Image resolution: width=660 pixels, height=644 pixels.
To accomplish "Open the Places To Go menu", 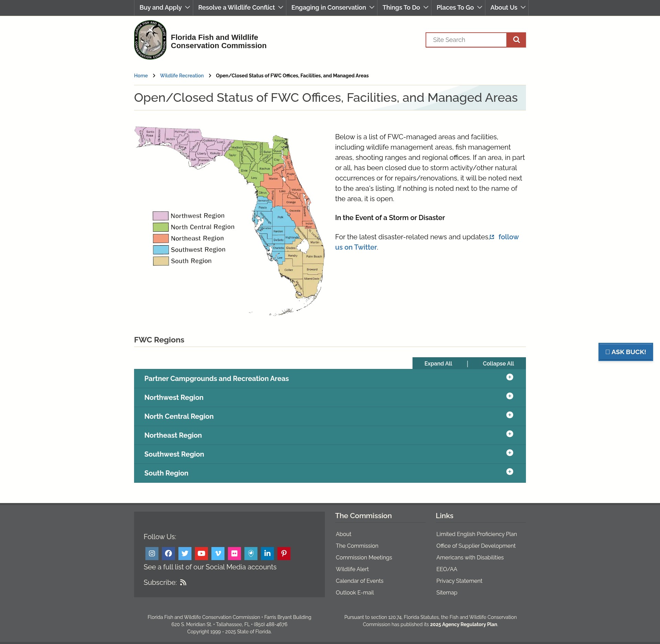I will pyautogui.click(x=458, y=8).
